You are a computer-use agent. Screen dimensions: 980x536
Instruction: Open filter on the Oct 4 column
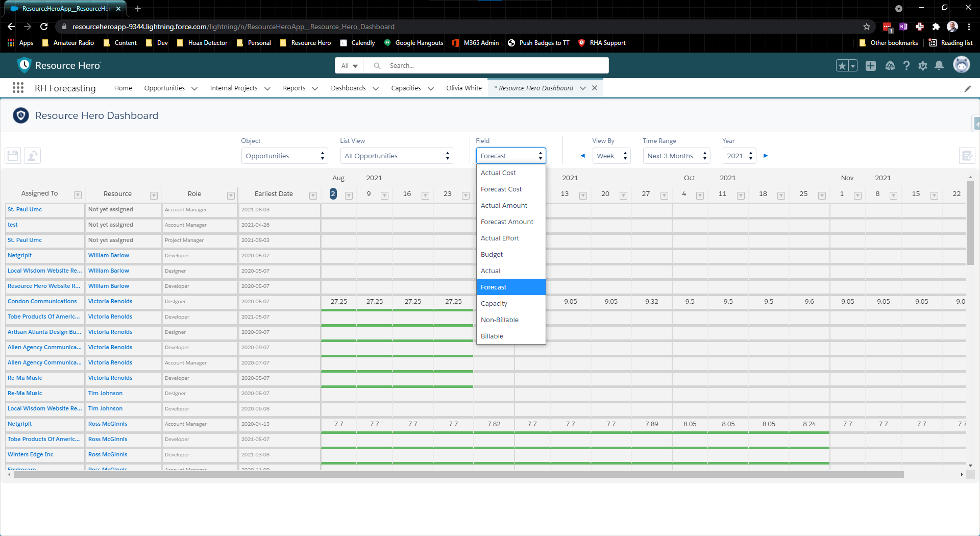(x=700, y=195)
